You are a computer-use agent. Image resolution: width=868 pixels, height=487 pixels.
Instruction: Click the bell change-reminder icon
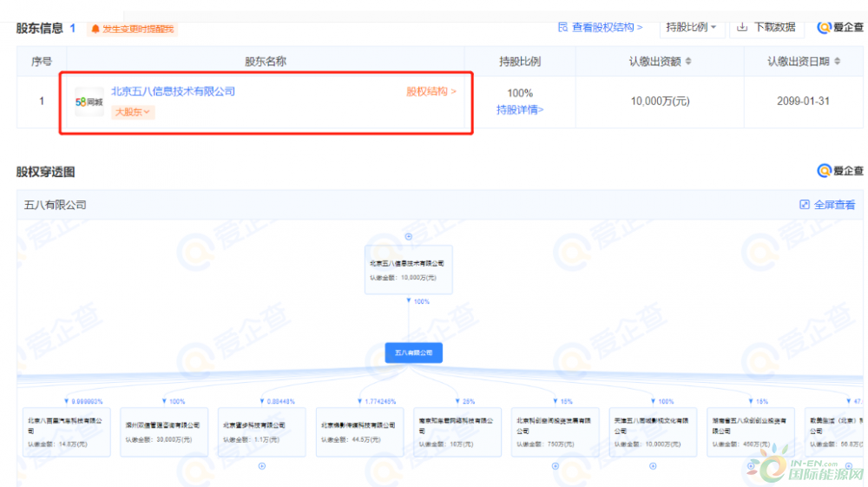click(95, 29)
